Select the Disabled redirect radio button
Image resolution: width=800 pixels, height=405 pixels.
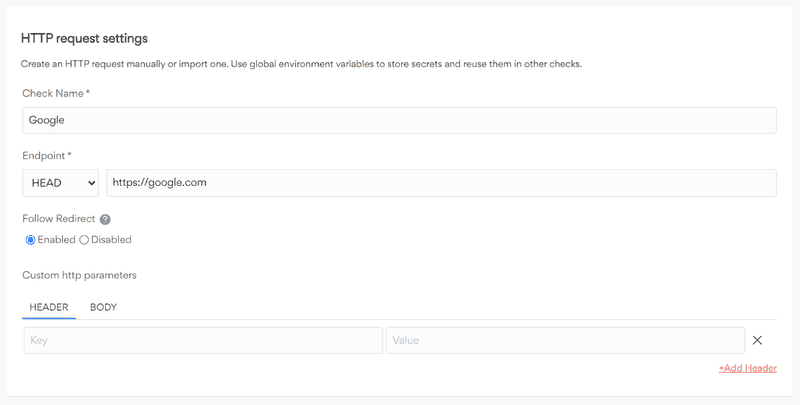[x=84, y=240]
